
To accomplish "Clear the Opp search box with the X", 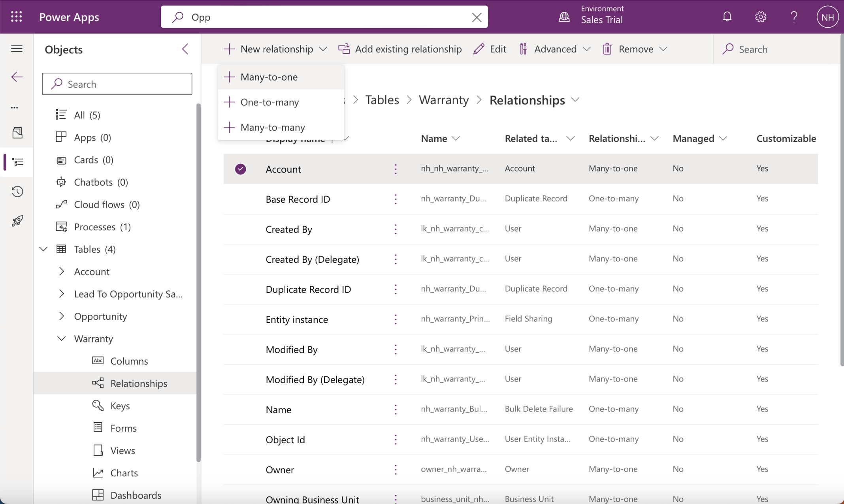I will [x=477, y=17].
